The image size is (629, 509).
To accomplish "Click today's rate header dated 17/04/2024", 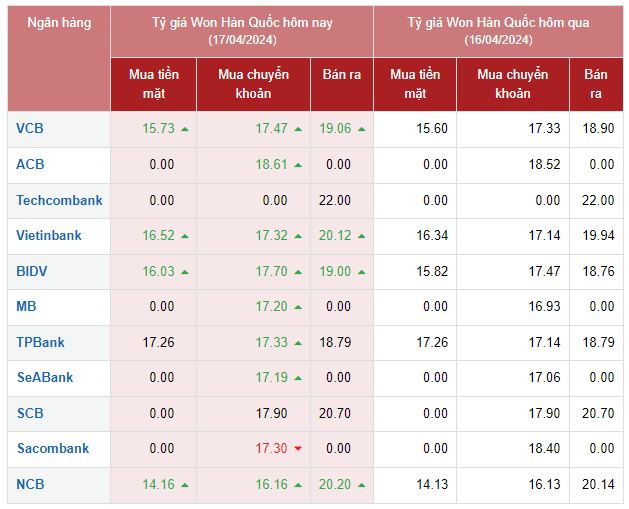I will (242, 30).
